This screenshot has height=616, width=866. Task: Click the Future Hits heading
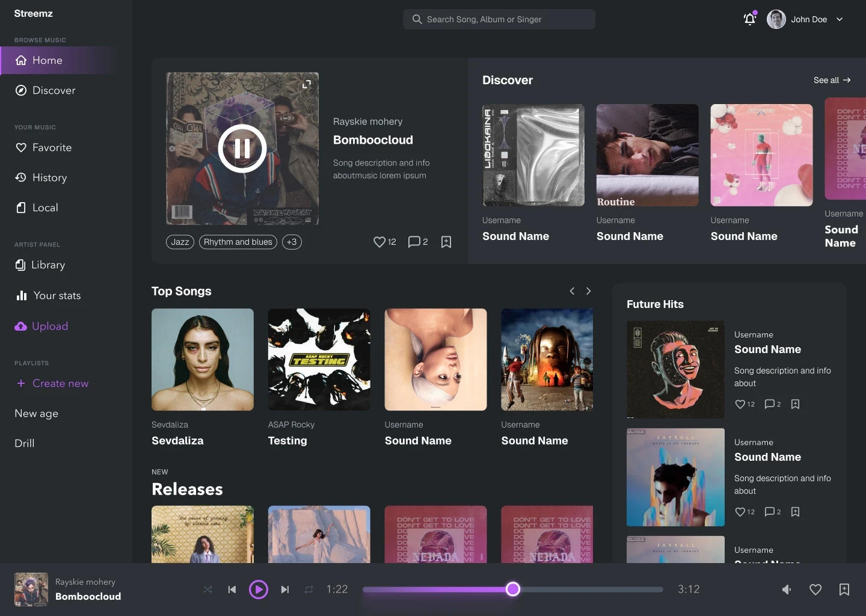655,304
